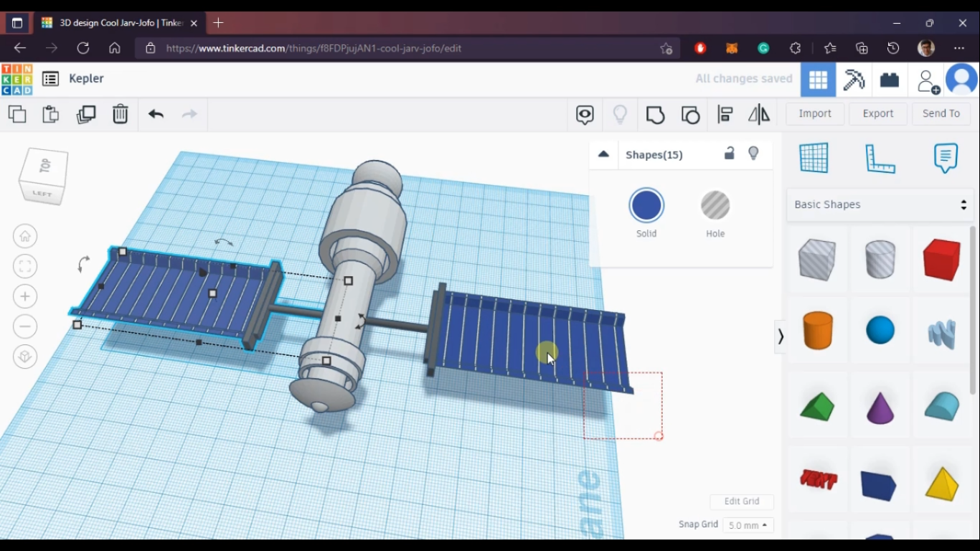
Task: Ungroup the selected shapes
Action: coord(690,115)
